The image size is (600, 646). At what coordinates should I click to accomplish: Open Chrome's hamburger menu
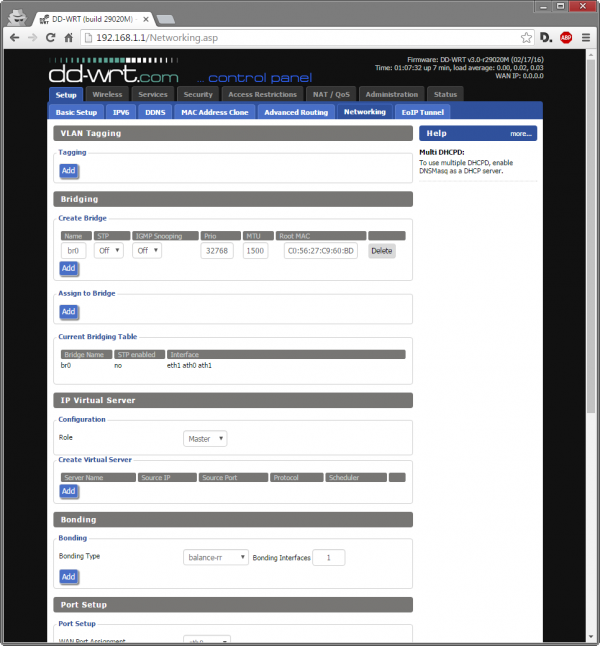tap(586, 37)
